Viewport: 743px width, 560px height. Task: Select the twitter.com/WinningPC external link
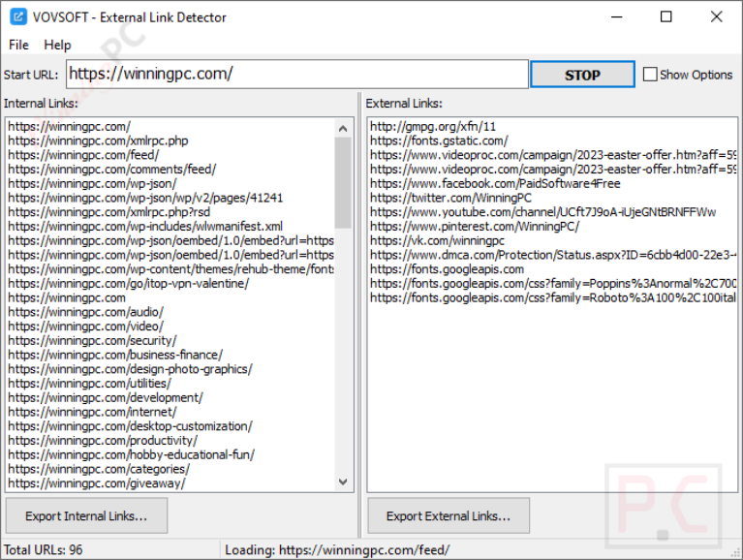(450, 198)
